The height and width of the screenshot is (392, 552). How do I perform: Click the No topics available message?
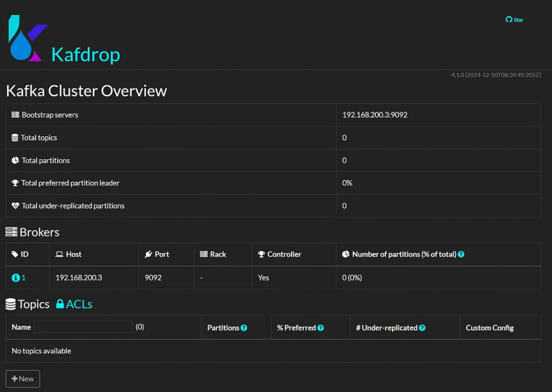point(41,351)
